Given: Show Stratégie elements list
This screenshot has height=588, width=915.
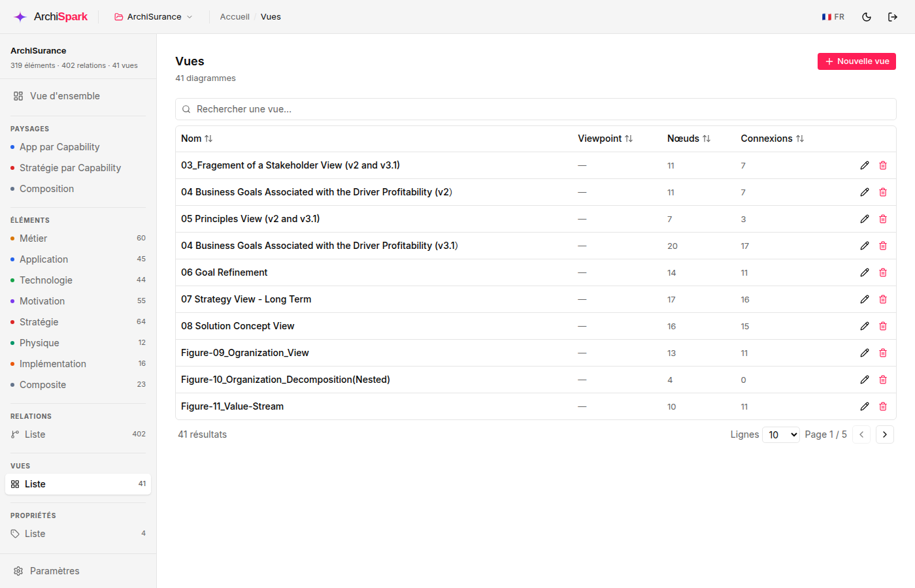Looking at the screenshot, I should tap(78, 322).
